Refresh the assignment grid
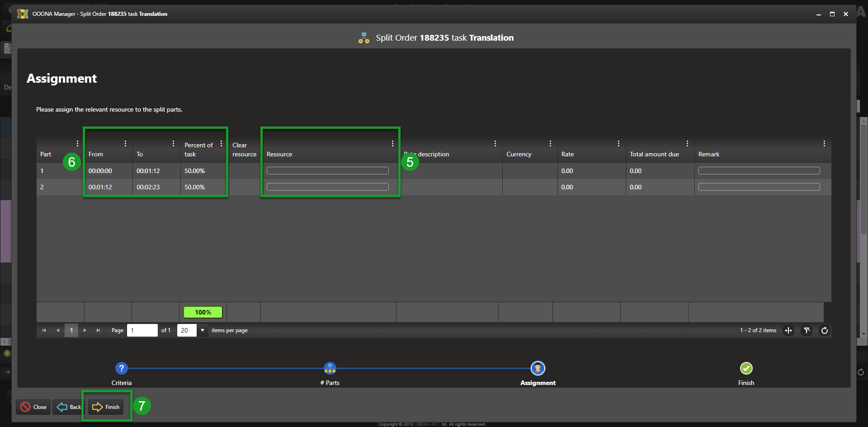This screenshot has width=868, height=427. (825, 330)
